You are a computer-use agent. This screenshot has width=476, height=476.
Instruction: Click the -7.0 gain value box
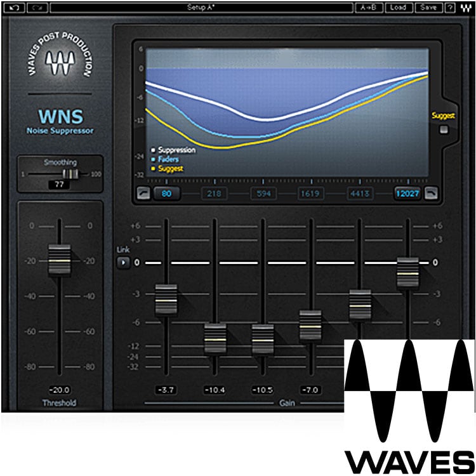(x=310, y=390)
